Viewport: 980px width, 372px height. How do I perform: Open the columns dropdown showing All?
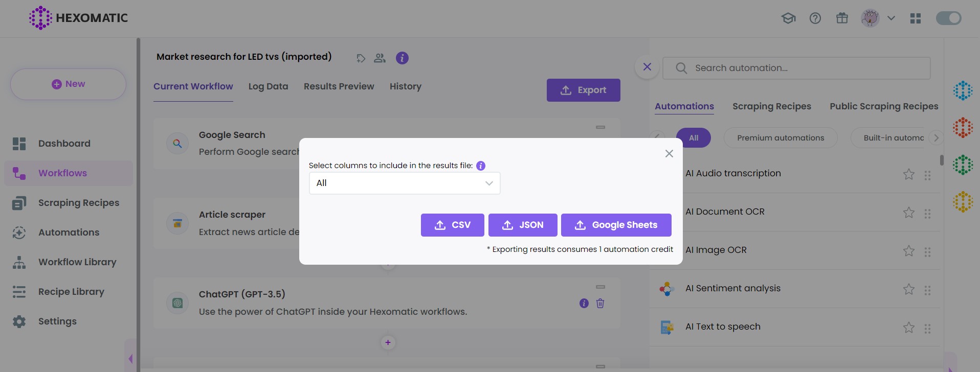[x=404, y=183]
